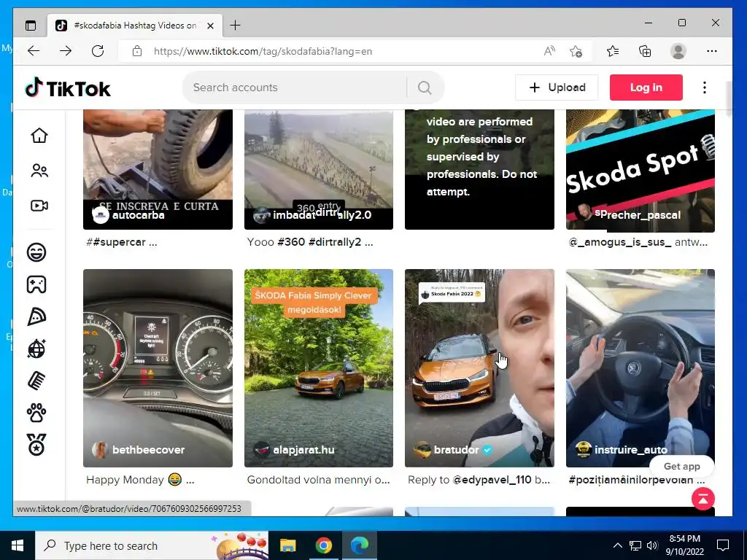This screenshot has width=747, height=560.
Task: Click the red back-to-top arrow button
Action: 703,499
